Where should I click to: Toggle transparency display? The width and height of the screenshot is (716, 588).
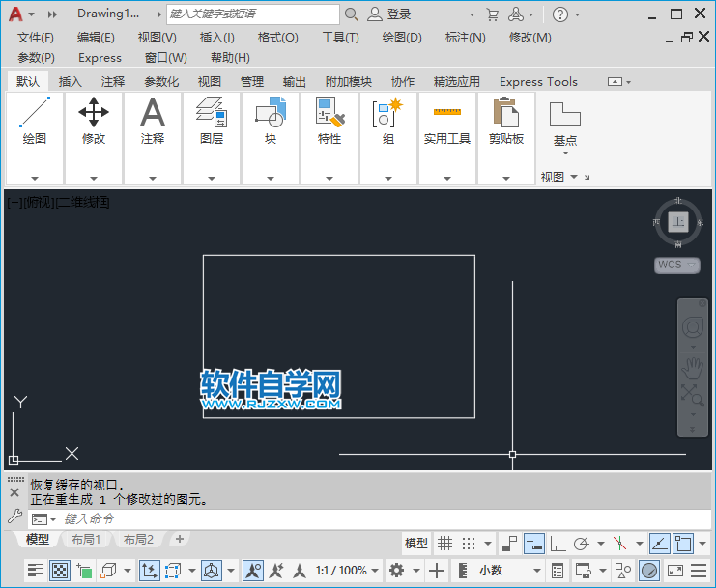60,571
